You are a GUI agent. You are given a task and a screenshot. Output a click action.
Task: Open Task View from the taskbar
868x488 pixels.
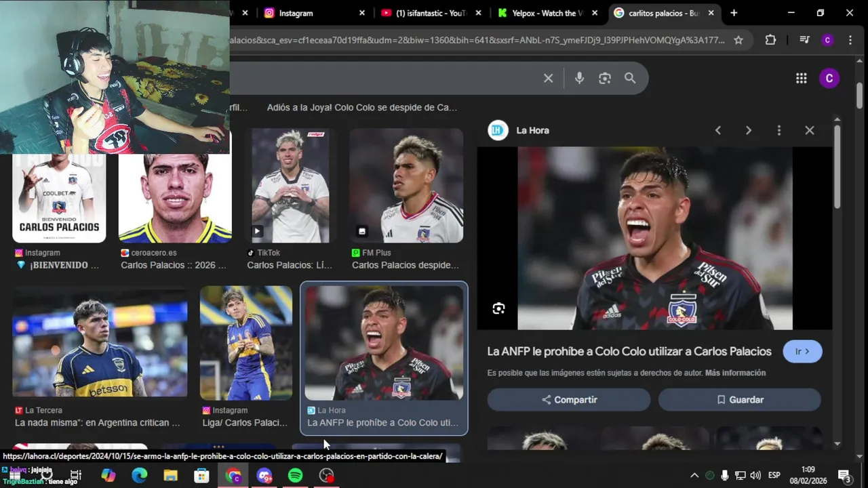pos(76,476)
